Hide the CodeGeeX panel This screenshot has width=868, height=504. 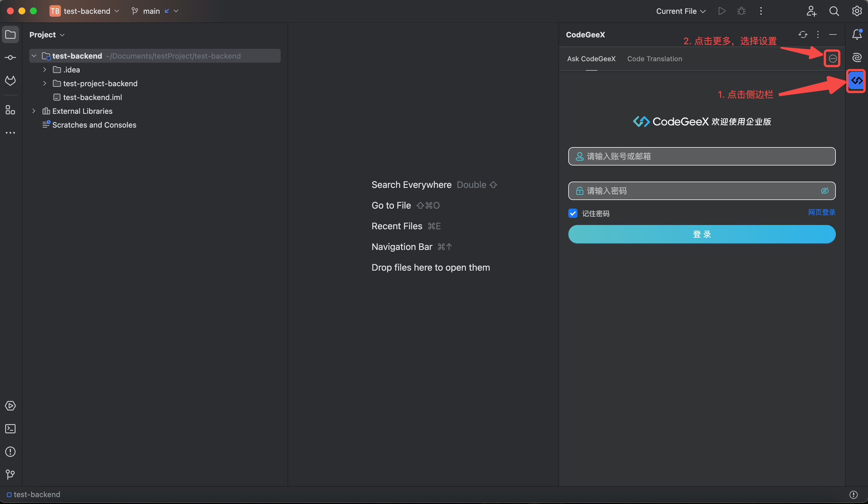(x=833, y=34)
